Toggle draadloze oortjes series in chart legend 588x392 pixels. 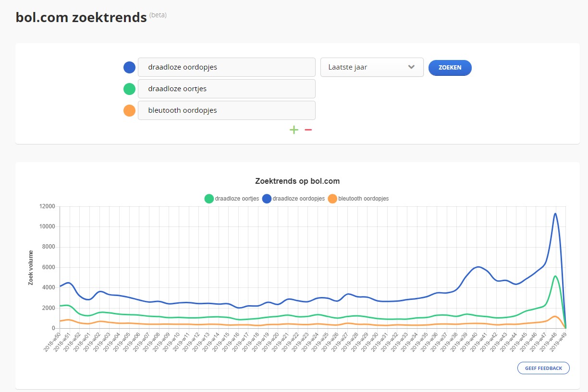point(232,199)
